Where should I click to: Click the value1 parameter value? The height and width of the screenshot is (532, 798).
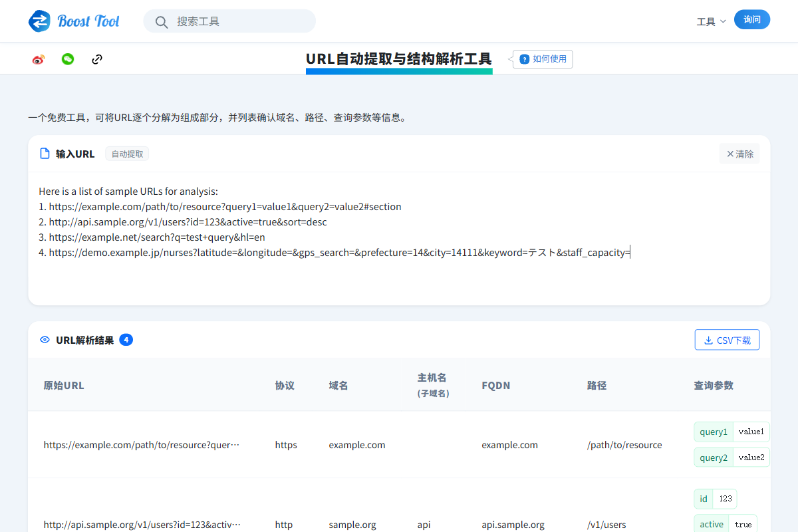pos(751,432)
